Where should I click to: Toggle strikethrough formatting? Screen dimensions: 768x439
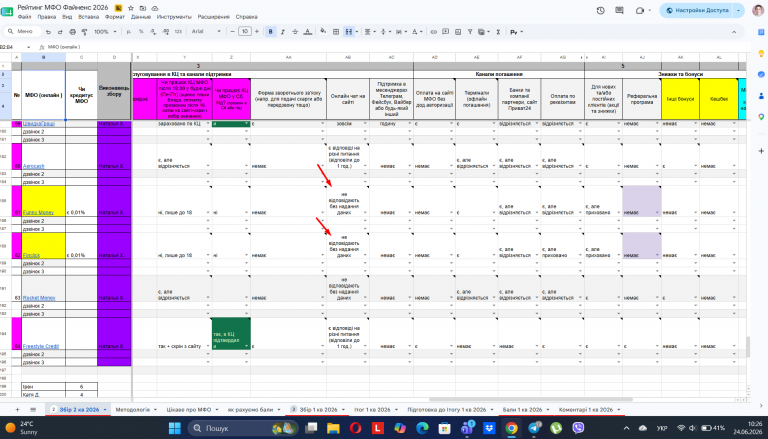tap(295, 32)
